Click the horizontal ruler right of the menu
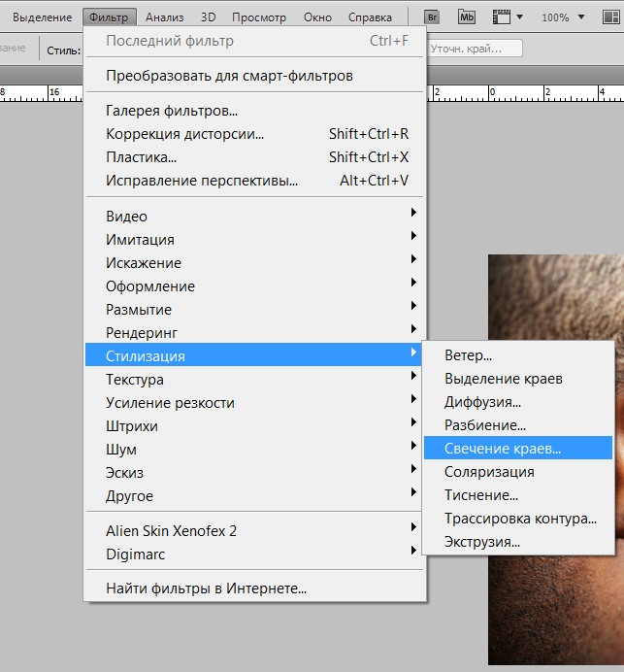The width and height of the screenshot is (624, 672). point(526,93)
